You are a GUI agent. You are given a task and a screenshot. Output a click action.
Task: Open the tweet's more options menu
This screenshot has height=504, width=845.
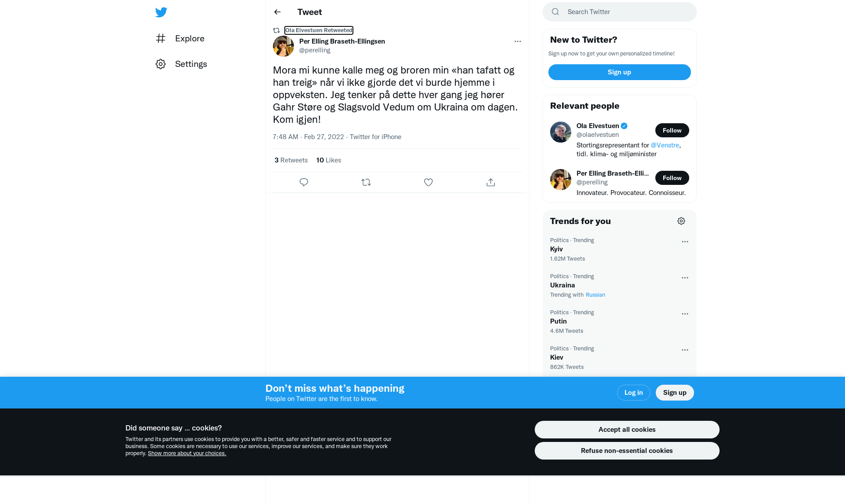tap(518, 41)
